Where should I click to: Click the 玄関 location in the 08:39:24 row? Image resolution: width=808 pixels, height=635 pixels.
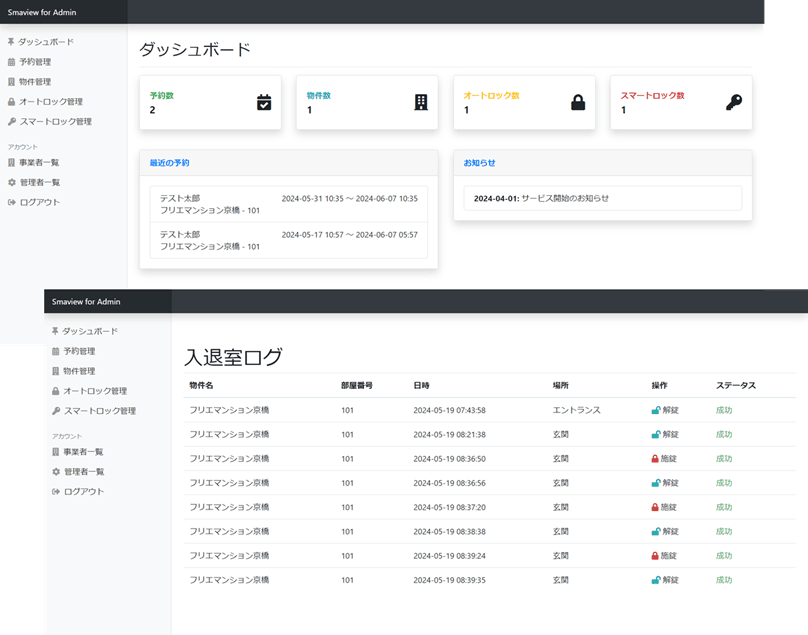pyautogui.click(x=561, y=556)
